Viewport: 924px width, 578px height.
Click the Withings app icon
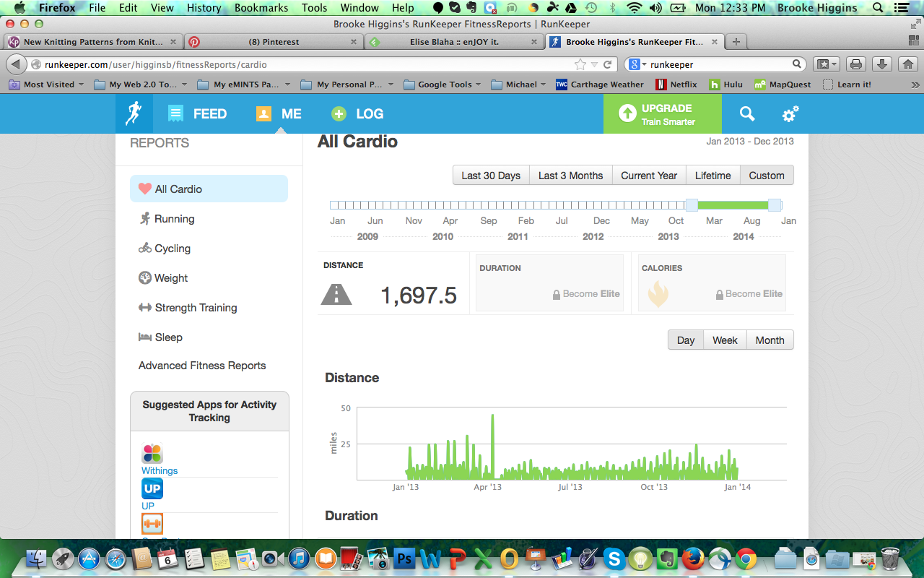(x=152, y=453)
